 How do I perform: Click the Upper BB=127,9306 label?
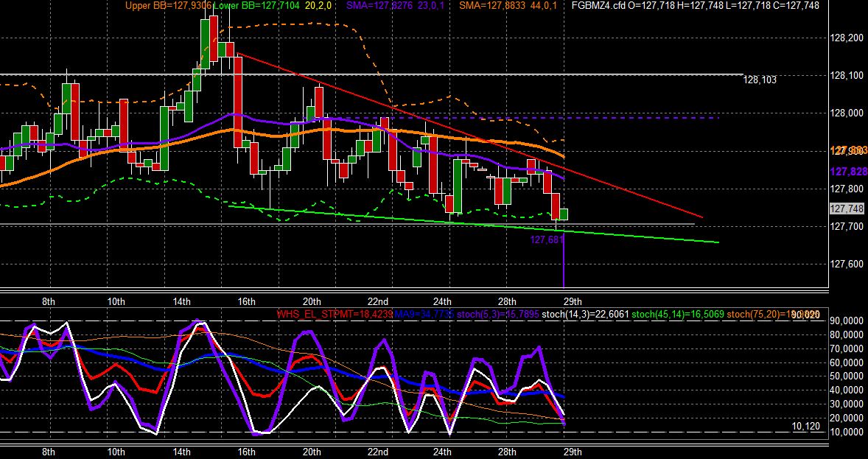coord(168,6)
